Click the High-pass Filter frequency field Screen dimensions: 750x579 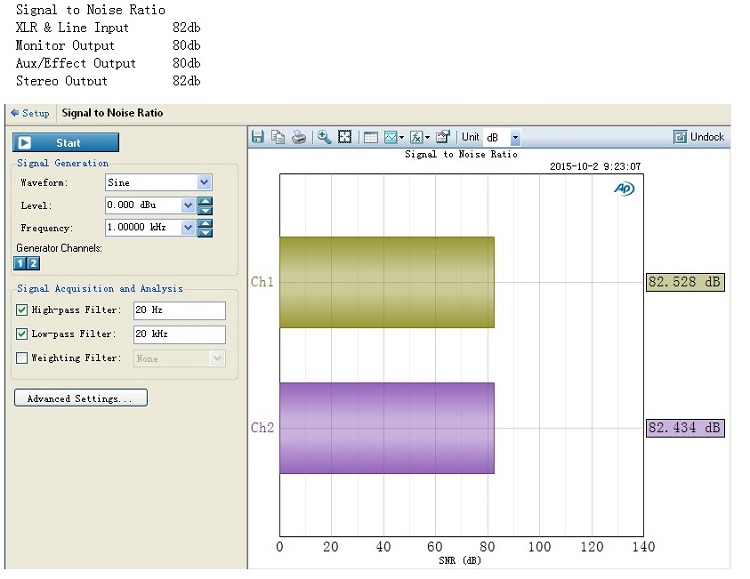(179, 310)
